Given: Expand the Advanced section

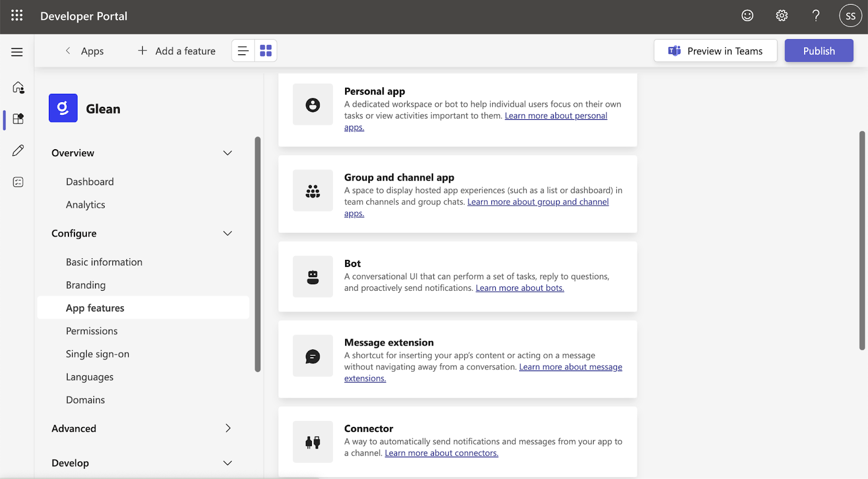Looking at the screenshot, I should pyautogui.click(x=227, y=428).
